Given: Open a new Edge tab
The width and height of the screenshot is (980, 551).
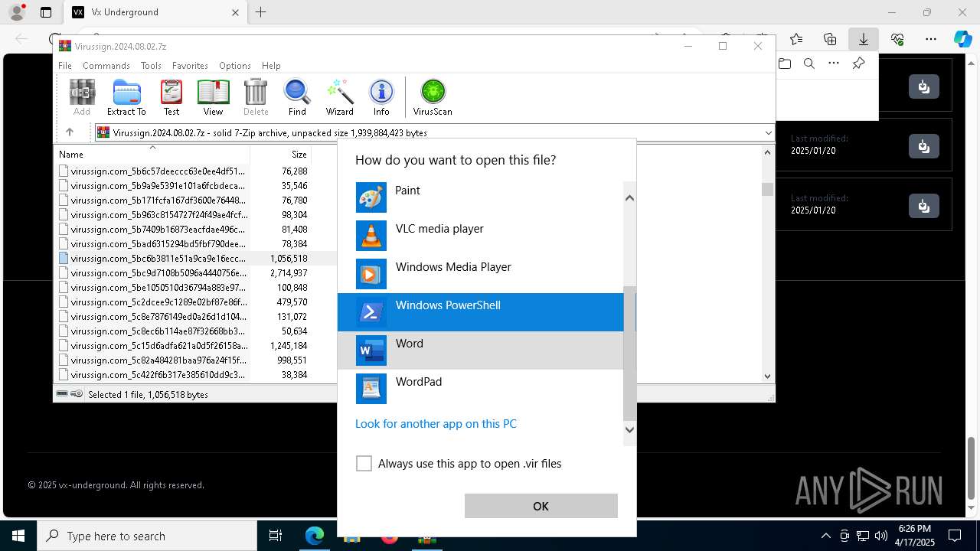Looking at the screenshot, I should 261,12.
